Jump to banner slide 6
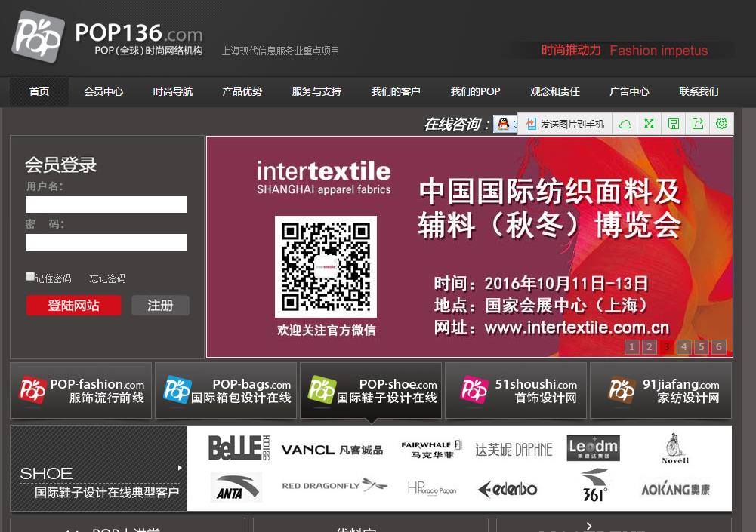The width and height of the screenshot is (756, 532). [x=719, y=346]
